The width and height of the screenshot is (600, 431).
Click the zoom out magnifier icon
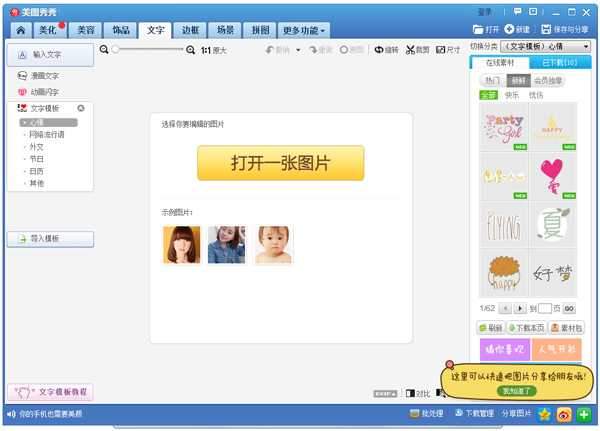coord(107,49)
